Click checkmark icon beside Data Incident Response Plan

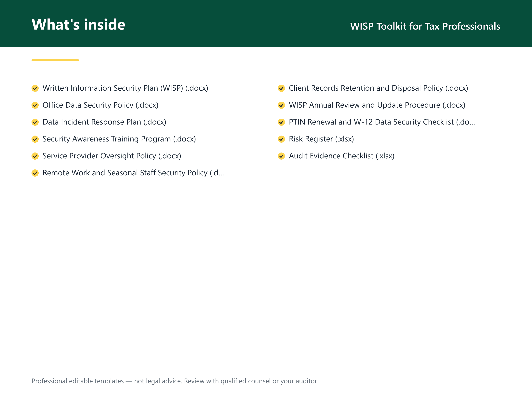coord(35,122)
